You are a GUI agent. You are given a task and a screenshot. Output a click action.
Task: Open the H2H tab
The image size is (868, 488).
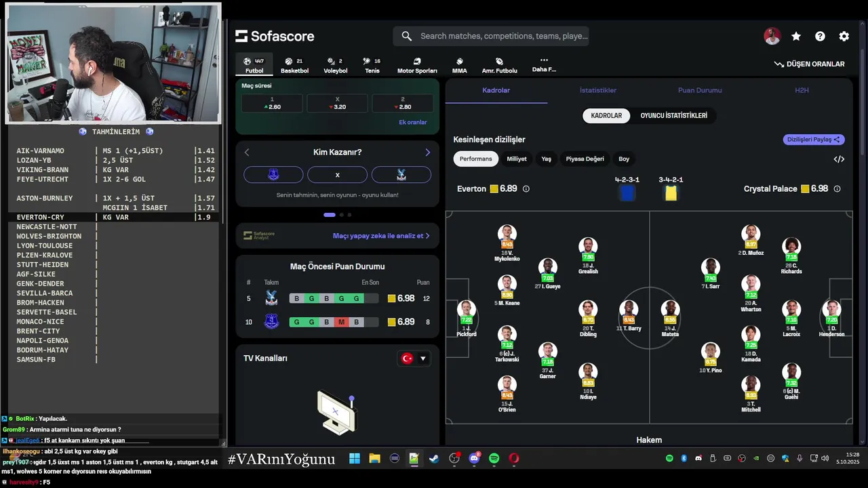[x=802, y=90]
